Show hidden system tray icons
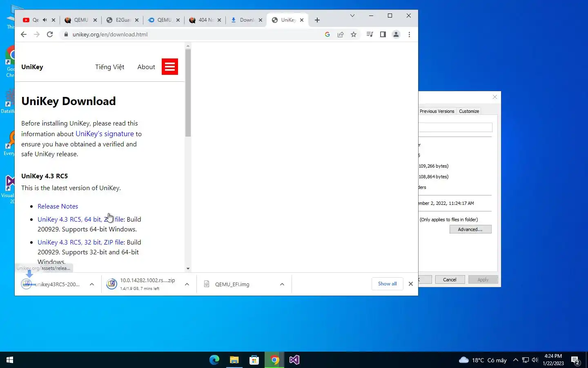Viewport: 588px width, 368px height. click(x=515, y=360)
